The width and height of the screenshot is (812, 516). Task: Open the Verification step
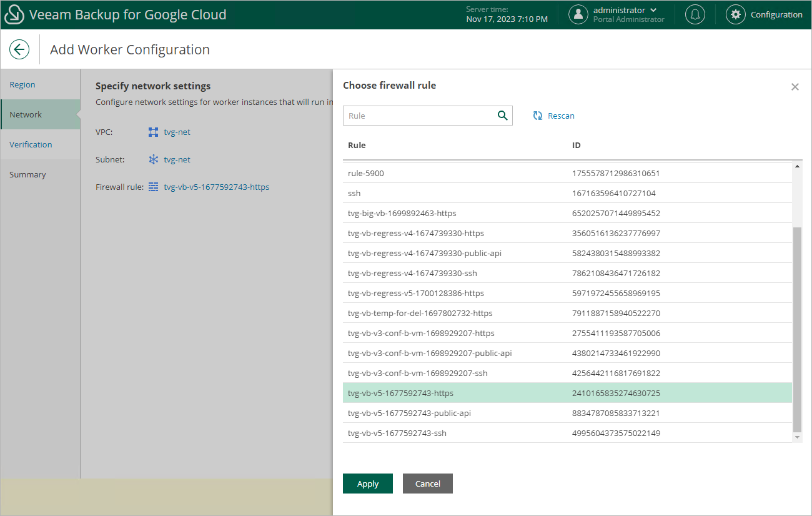40,144
